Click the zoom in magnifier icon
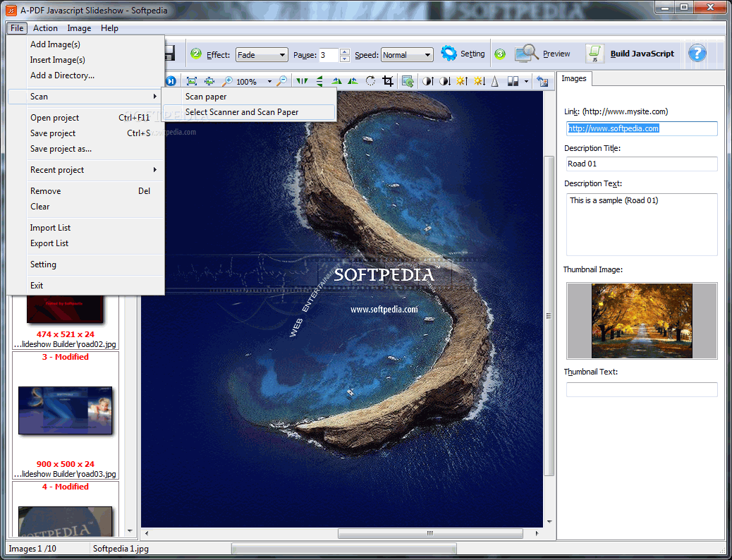The height and width of the screenshot is (560, 732). pyautogui.click(x=227, y=81)
